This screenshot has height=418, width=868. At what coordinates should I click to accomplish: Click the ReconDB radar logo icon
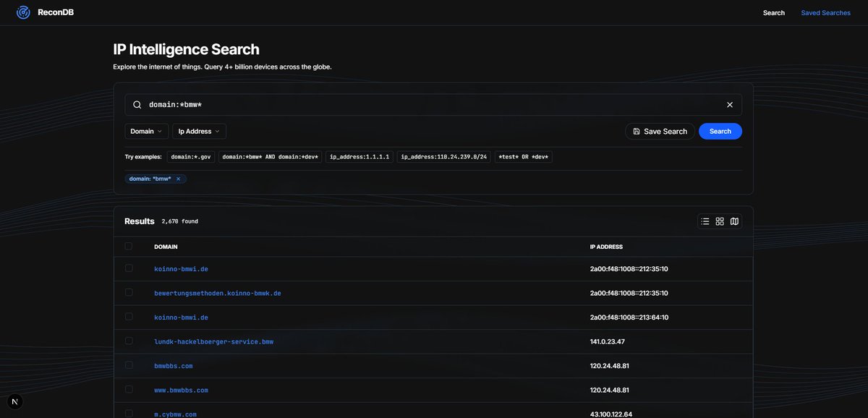point(23,12)
